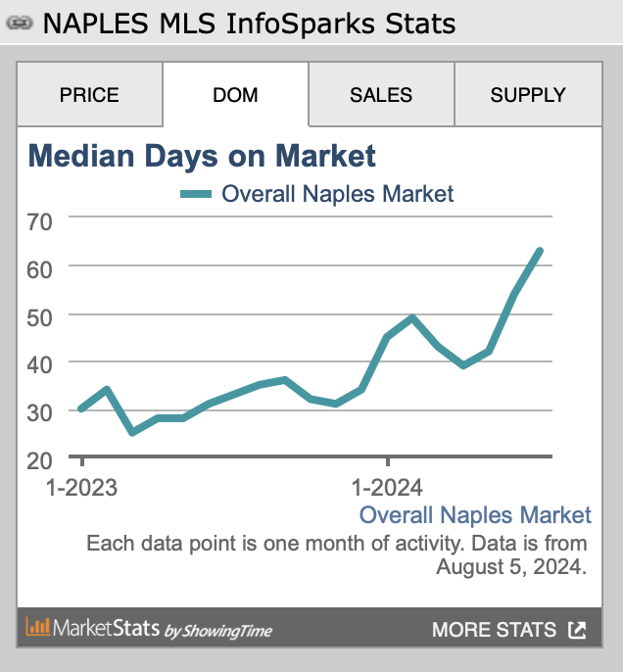Viewport: 623px width, 672px height.
Task: Open the SALES tab
Action: (381, 95)
